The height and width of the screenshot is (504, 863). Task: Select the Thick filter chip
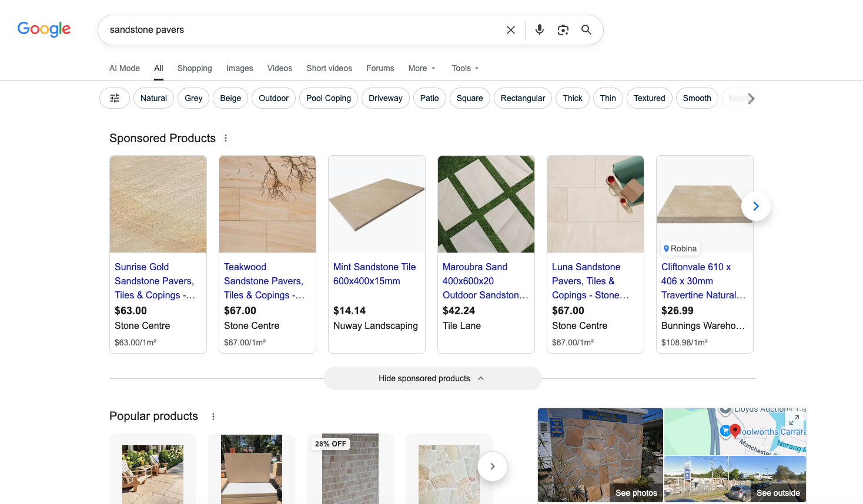(573, 98)
